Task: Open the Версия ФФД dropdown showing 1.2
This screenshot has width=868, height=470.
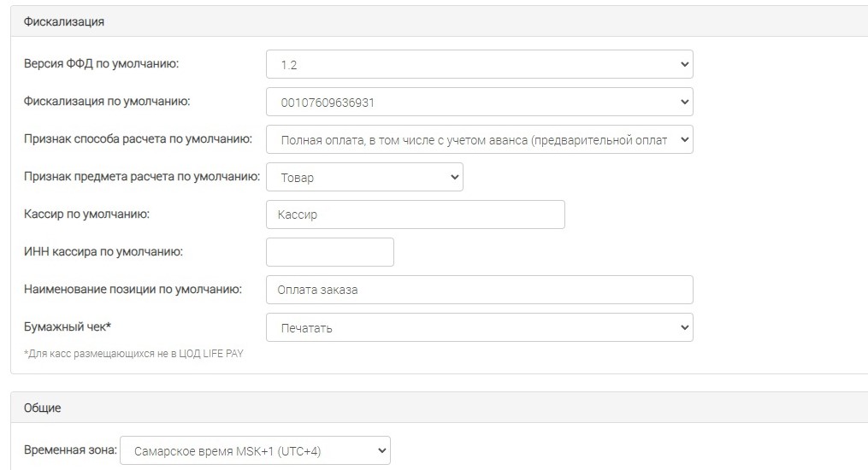Action: (480, 64)
